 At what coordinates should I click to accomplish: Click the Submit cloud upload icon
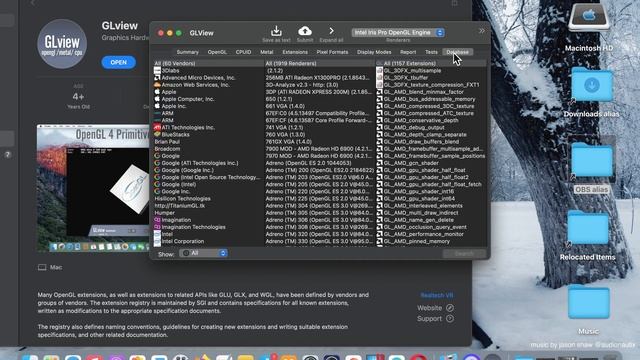(305, 31)
